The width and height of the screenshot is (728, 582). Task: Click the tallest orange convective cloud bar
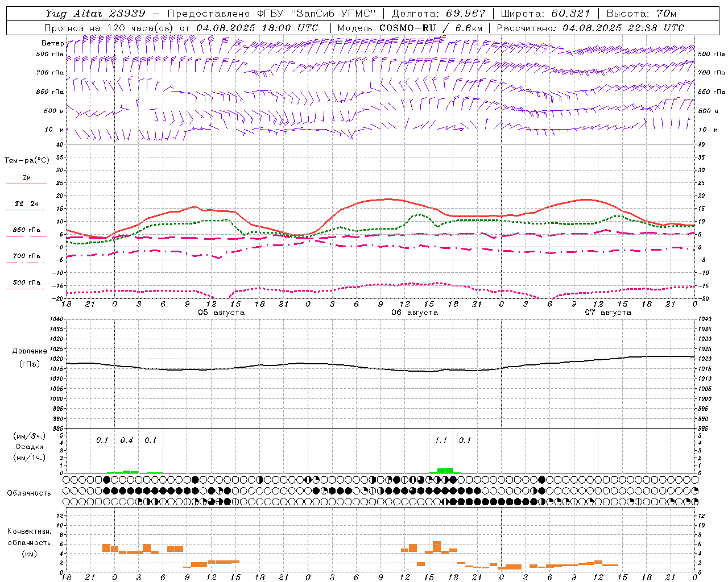437,546
